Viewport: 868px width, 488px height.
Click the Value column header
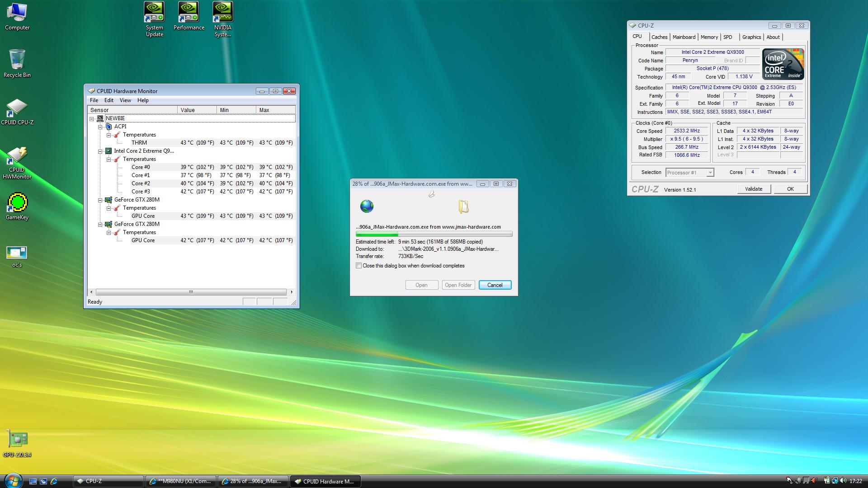197,110
